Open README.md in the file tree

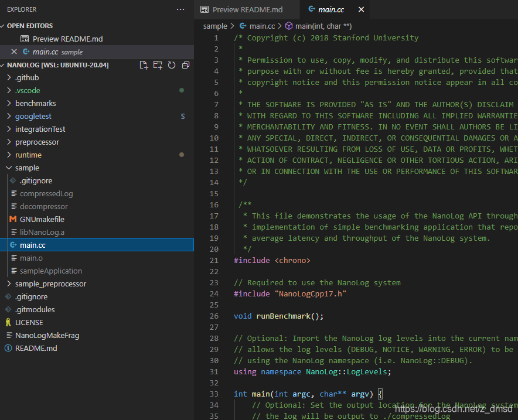[x=97, y=348]
